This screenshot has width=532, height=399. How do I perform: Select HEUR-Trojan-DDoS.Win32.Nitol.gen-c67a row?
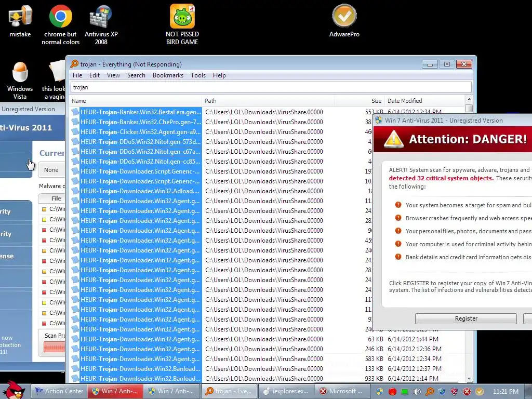click(x=141, y=151)
